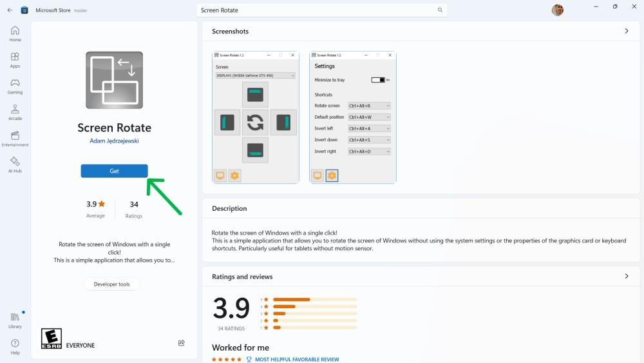Click the Screen Rotate search field
The height and width of the screenshot is (363, 644).
point(321,10)
